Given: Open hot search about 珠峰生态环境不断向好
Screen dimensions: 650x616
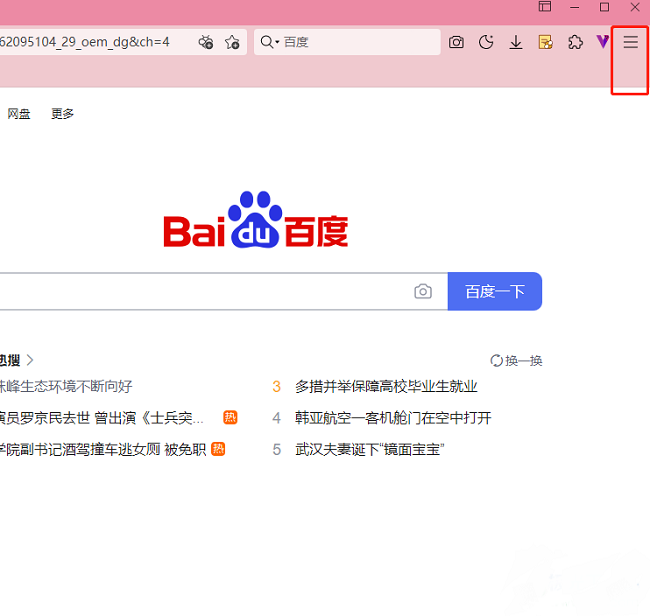Looking at the screenshot, I should (66, 386).
